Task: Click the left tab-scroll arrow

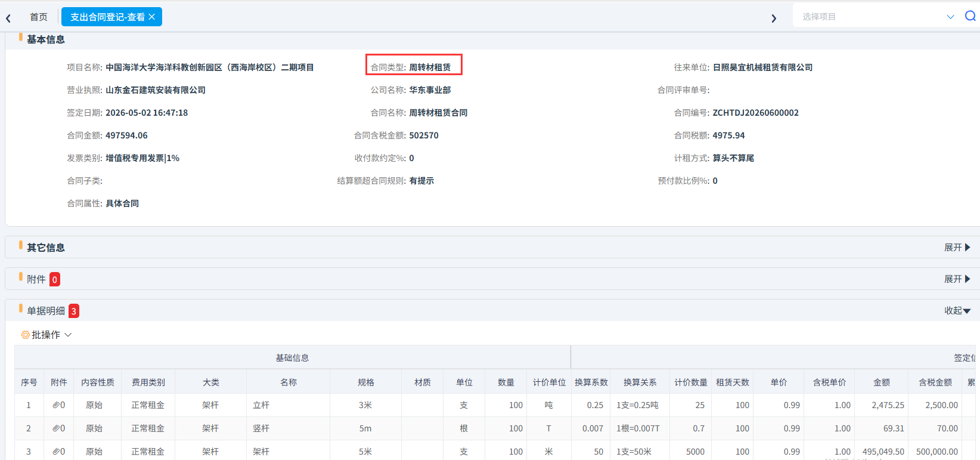Action: 8,18
